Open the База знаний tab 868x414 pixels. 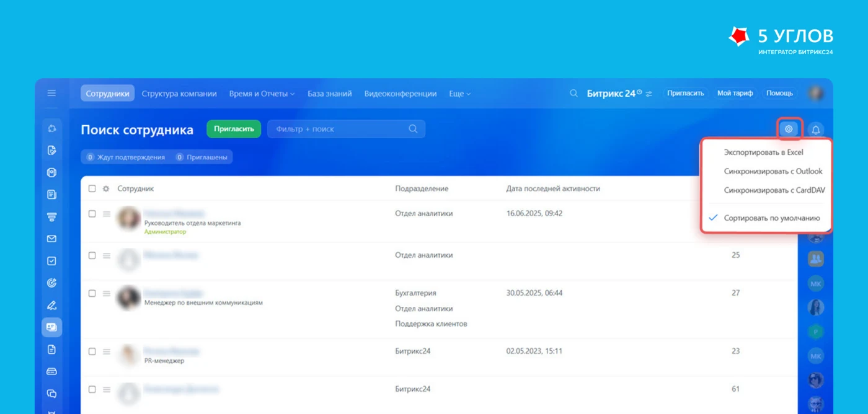330,94
